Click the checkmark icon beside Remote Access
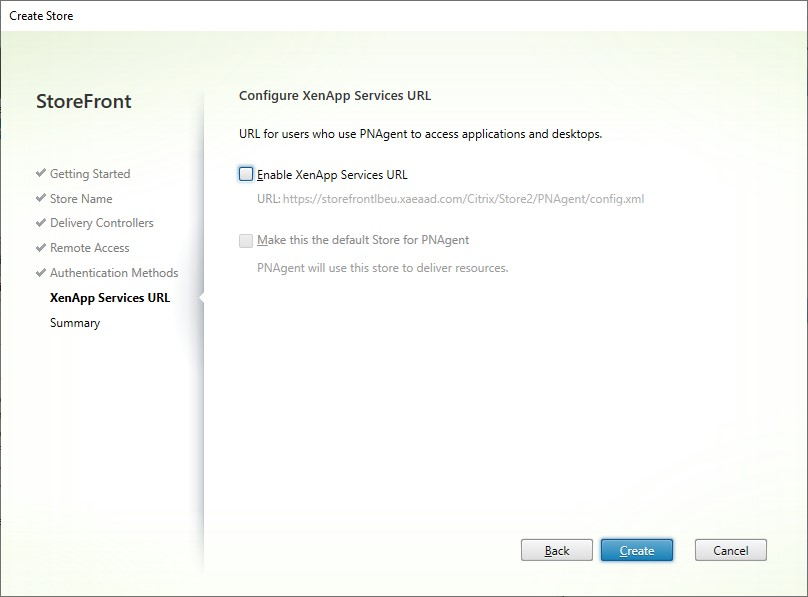Screen dimensions: 808x597 coord(41,247)
